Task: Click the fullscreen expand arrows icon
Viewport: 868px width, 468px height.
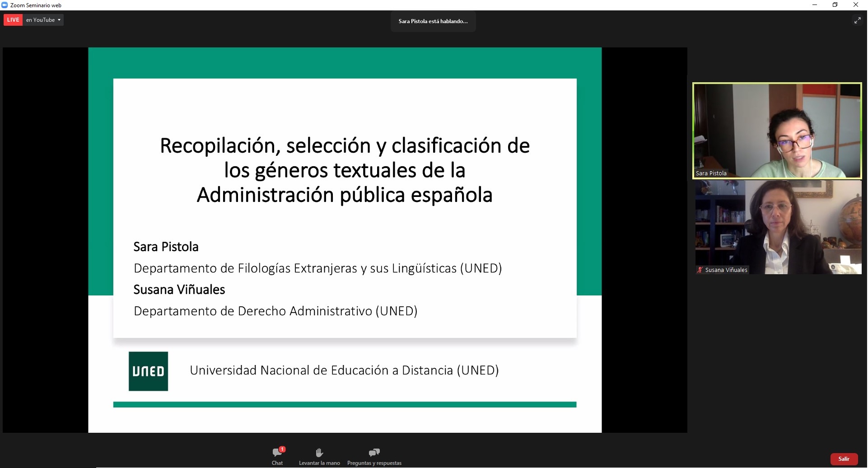Action: (x=858, y=20)
